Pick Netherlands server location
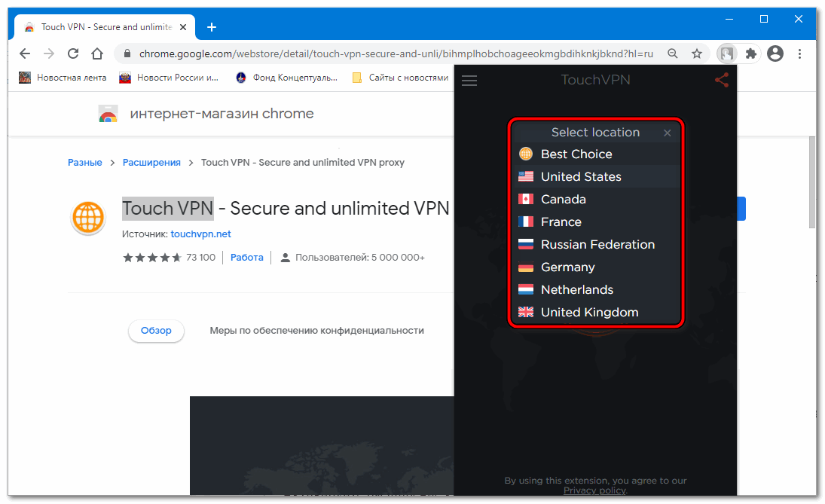The width and height of the screenshot is (825, 504). click(x=576, y=290)
